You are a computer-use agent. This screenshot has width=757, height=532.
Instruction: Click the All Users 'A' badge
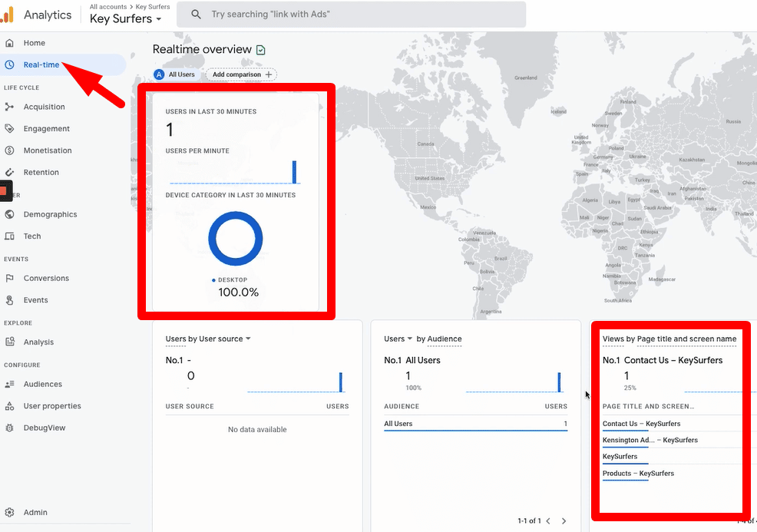point(160,74)
